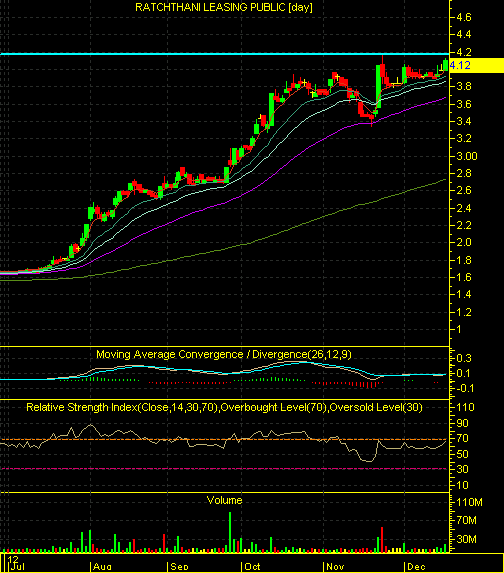Click the cyan horizontal resistance line
This screenshot has height=573, width=504.
pos(224,54)
